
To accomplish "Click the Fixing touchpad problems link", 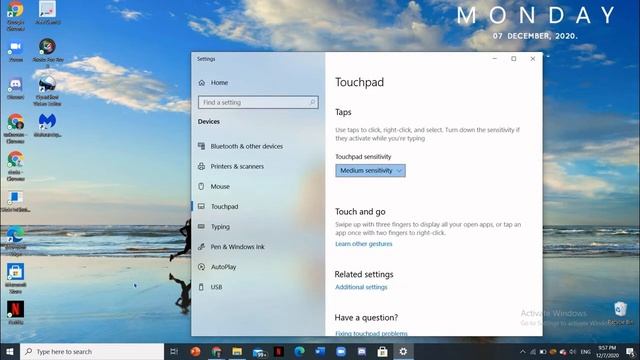I will coord(371,333).
